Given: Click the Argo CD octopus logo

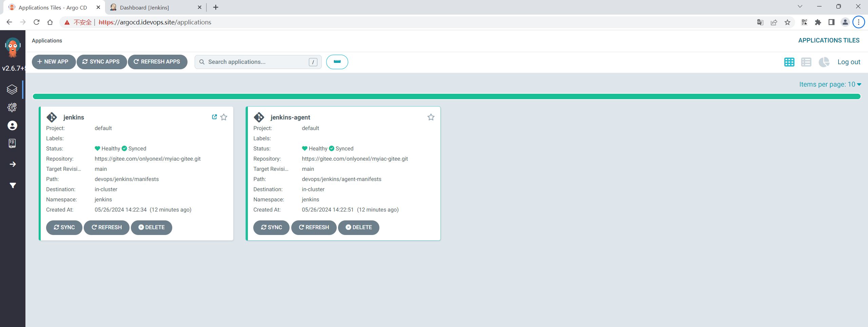Looking at the screenshot, I should pos(13,47).
